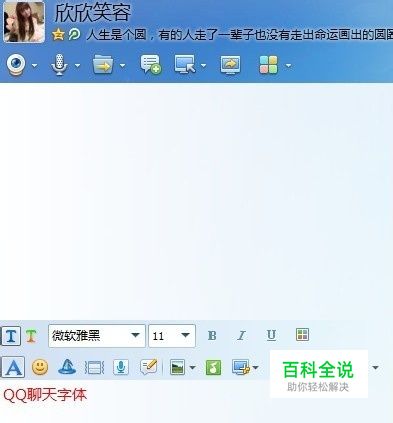Image resolution: width=393 pixels, height=423 pixels.
Task: Click the yellow star level icon
Action: tap(58, 34)
